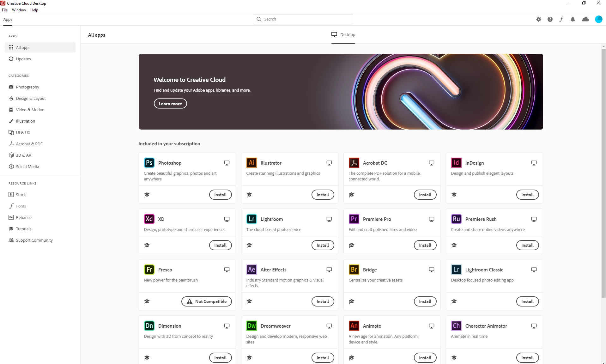Install Lightroom Classic

click(x=528, y=301)
